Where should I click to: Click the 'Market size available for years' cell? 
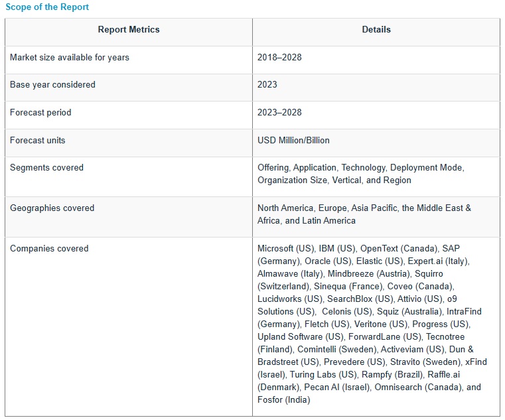coord(70,58)
